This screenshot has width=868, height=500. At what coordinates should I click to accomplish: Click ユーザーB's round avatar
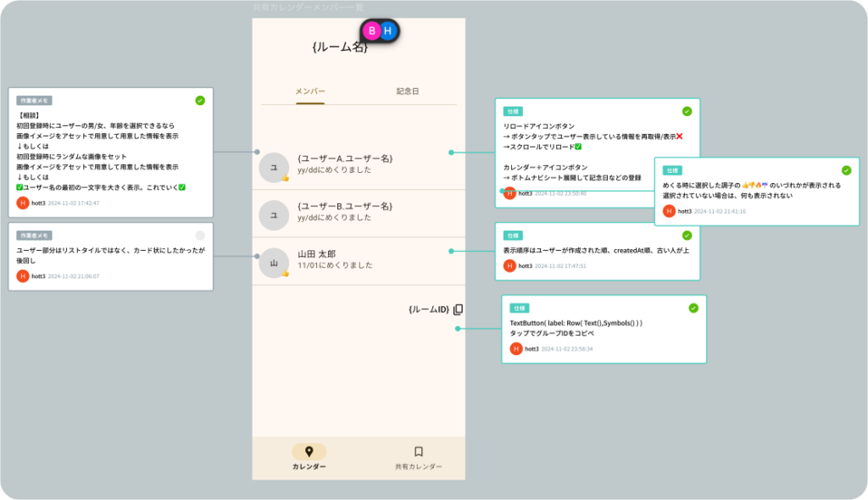tap(274, 215)
